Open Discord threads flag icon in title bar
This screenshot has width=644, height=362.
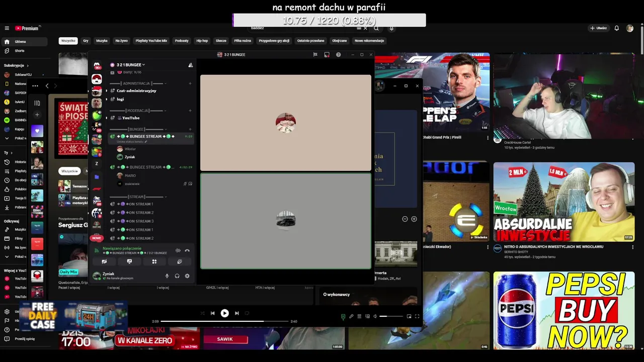pos(315,54)
